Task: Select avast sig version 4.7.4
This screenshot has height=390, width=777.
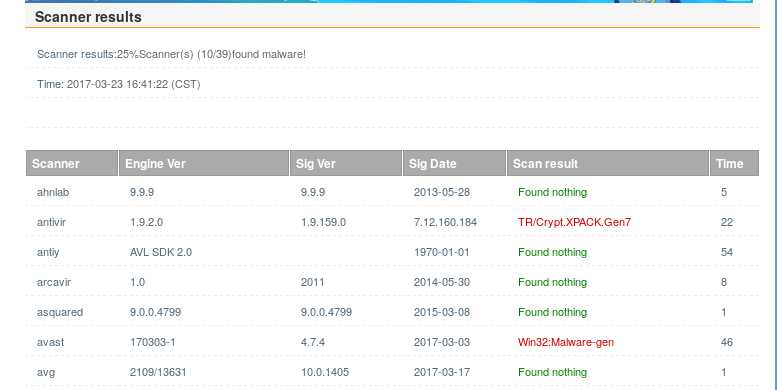Action: [313, 342]
